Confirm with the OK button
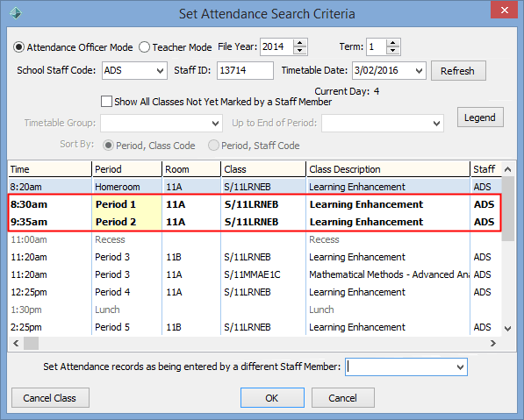Image resolution: width=524 pixels, height=420 pixels. click(x=272, y=397)
